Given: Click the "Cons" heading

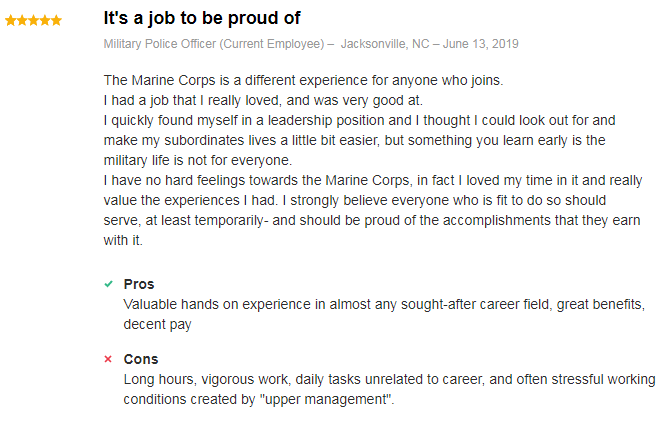Looking at the screenshot, I should (141, 359).
